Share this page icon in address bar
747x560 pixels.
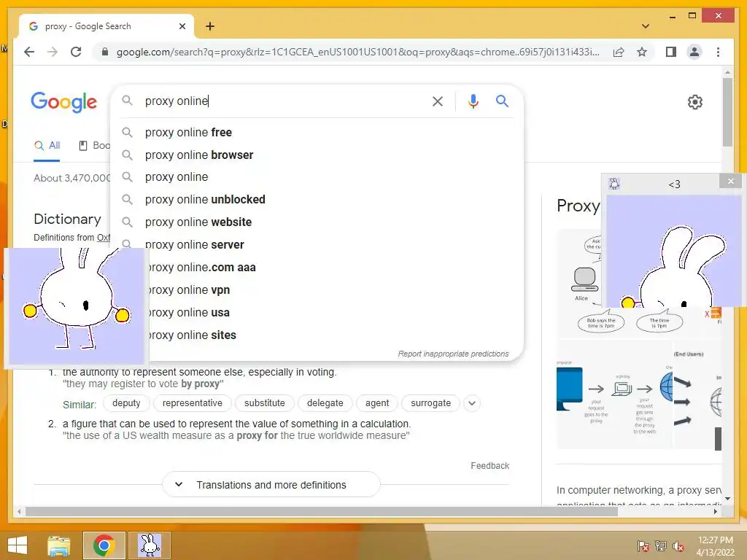tap(619, 52)
